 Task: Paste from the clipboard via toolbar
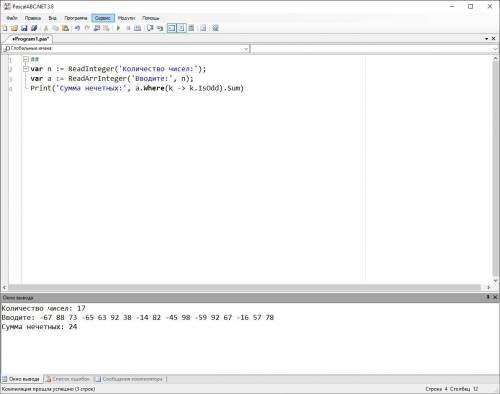[x=66, y=28]
